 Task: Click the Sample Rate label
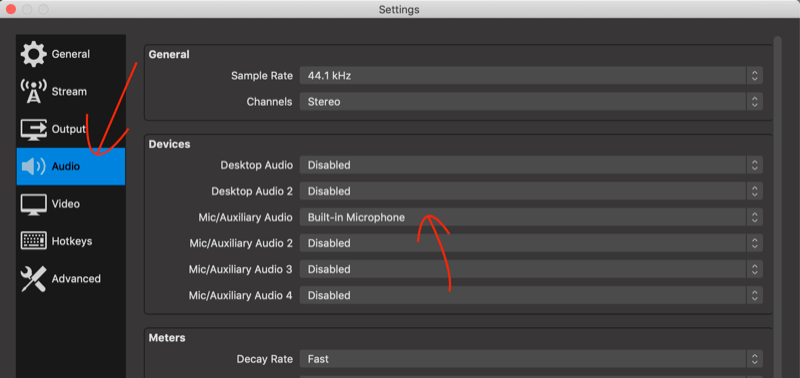pos(262,76)
